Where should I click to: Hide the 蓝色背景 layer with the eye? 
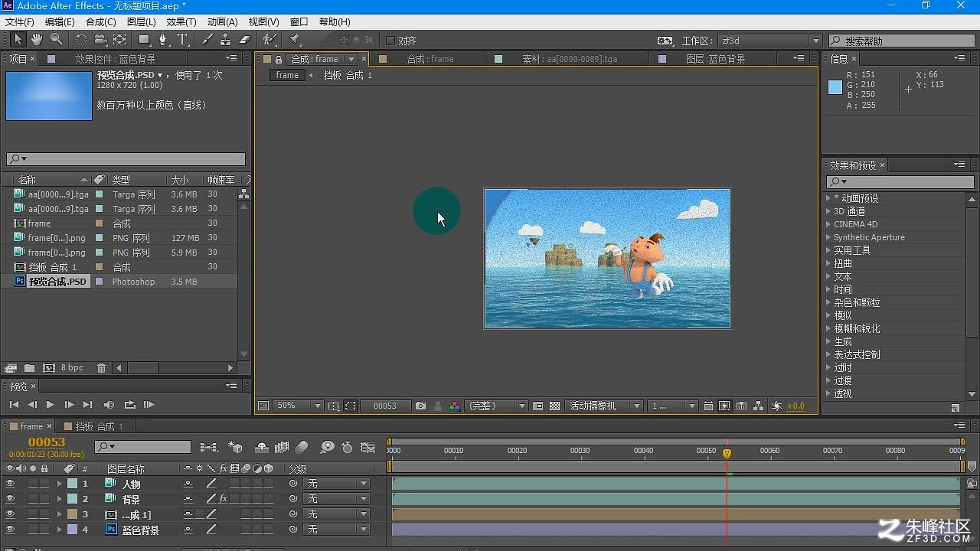point(10,530)
